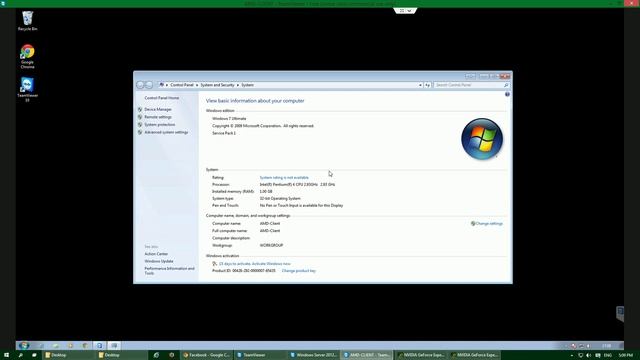Viewport: 640px width, 360px height.
Task: Show hidden icons arrow in host tray
Action: tap(571, 356)
